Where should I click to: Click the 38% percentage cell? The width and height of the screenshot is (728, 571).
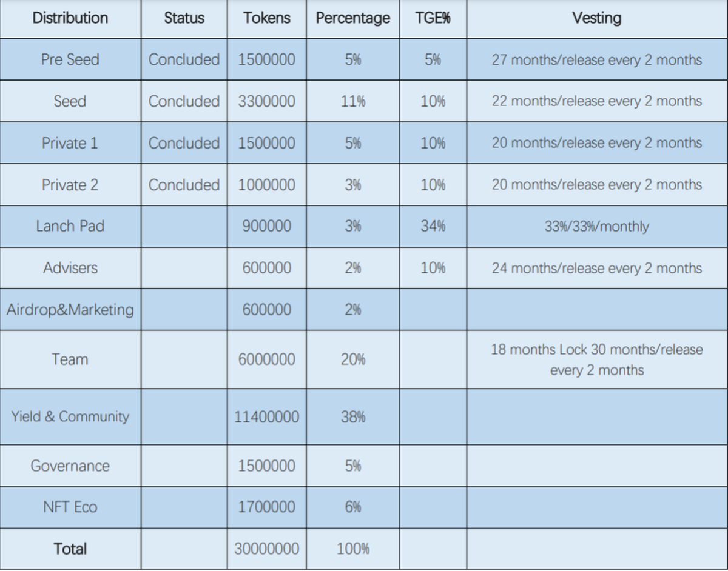(x=352, y=417)
